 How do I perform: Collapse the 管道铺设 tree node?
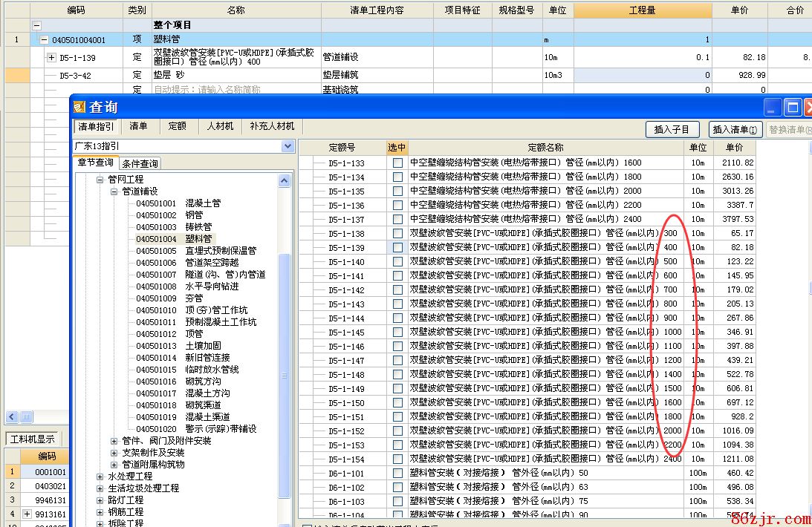click(114, 192)
